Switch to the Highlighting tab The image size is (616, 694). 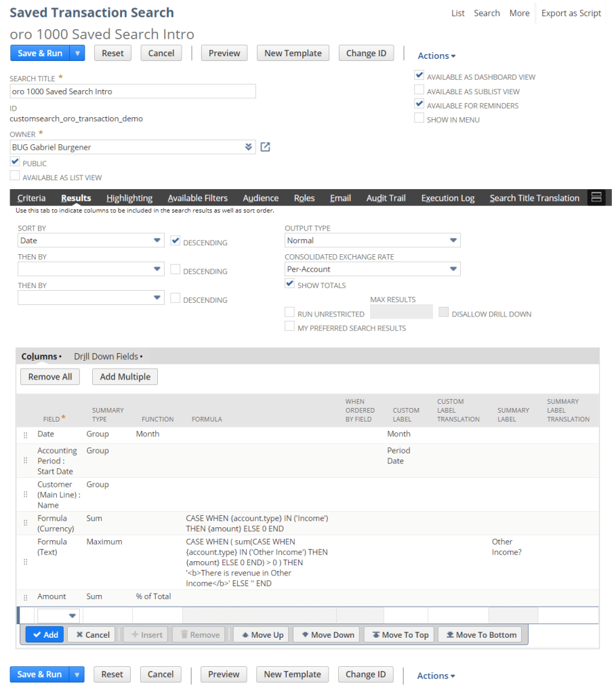pyautogui.click(x=129, y=198)
